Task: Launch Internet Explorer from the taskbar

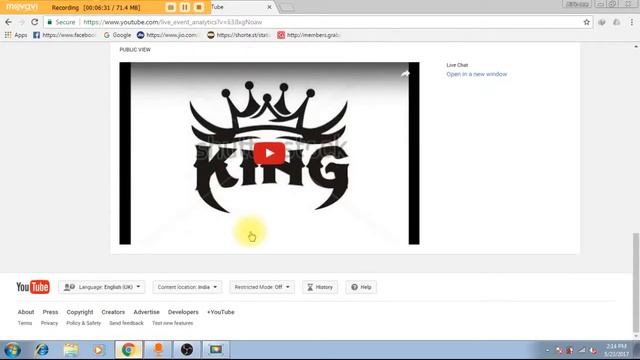Action: click(x=42, y=350)
